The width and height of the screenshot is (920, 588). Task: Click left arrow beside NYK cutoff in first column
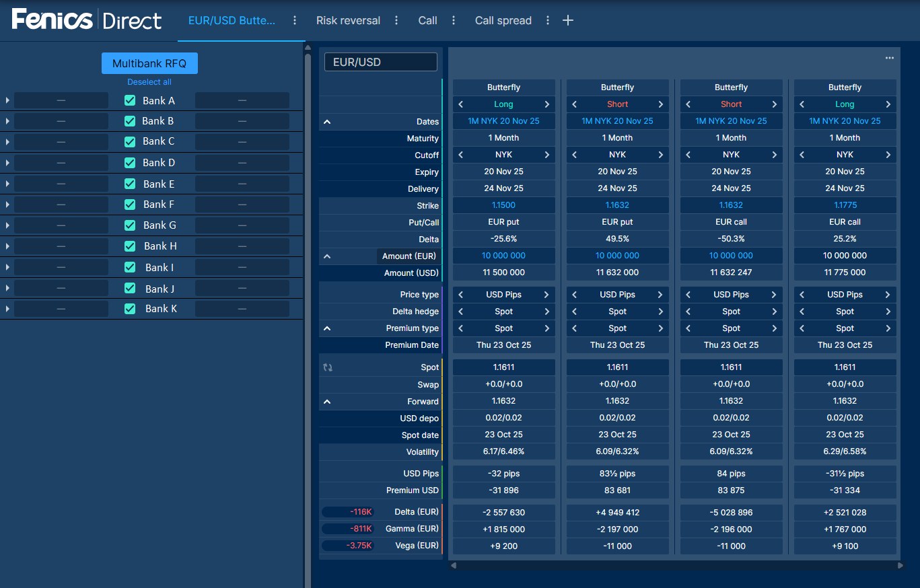tap(461, 155)
